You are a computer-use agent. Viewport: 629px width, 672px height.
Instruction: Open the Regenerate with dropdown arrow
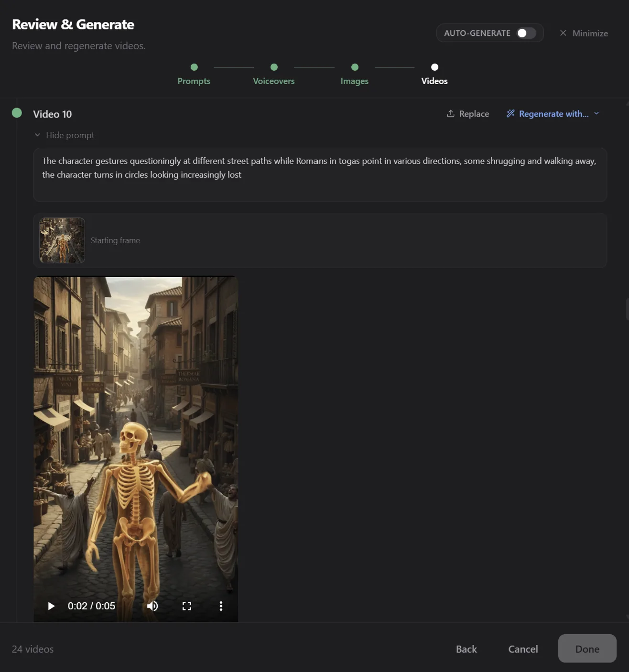596,114
